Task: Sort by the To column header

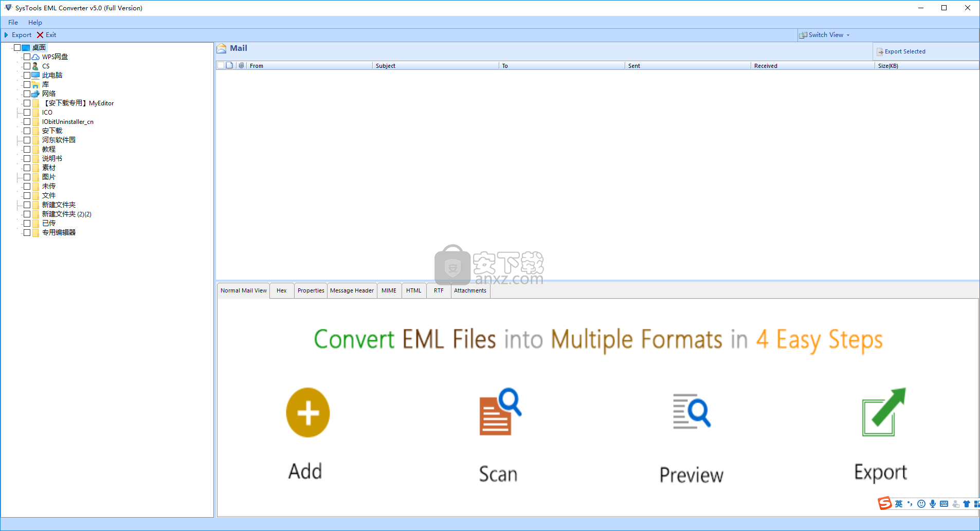Action: coord(562,66)
